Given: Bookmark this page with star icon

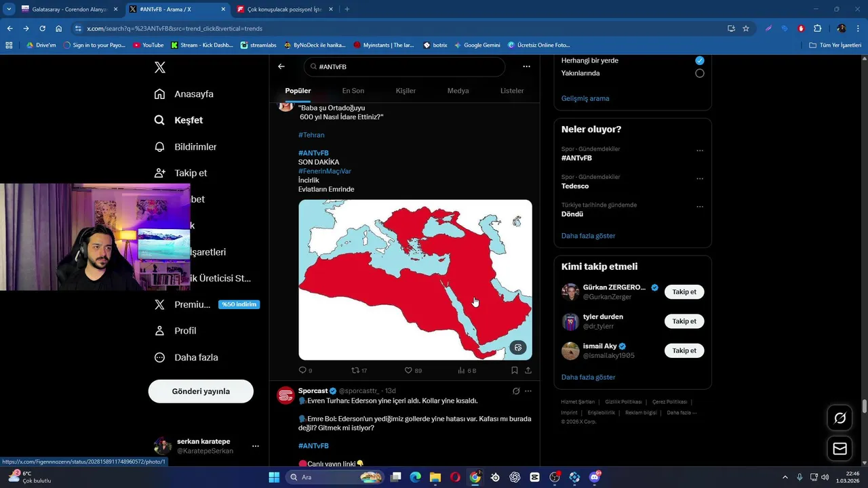Looking at the screenshot, I should coord(746,28).
